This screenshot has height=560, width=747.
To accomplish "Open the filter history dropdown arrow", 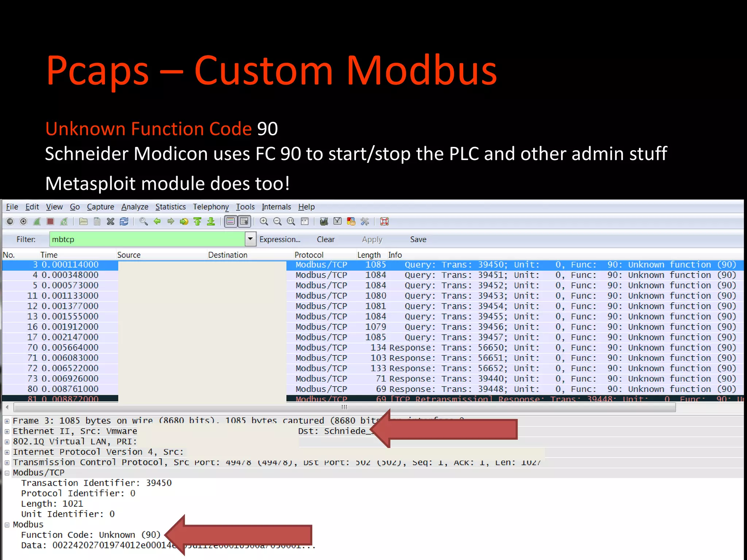I will tap(250, 239).
